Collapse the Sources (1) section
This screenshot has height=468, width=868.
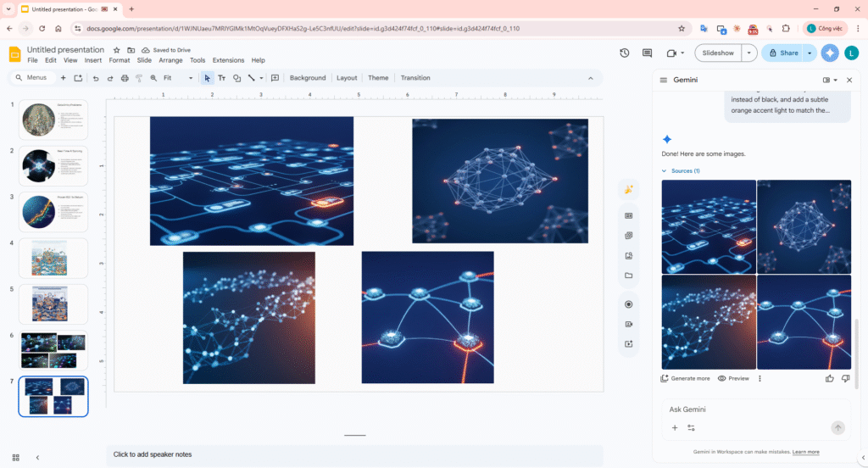click(665, 171)
